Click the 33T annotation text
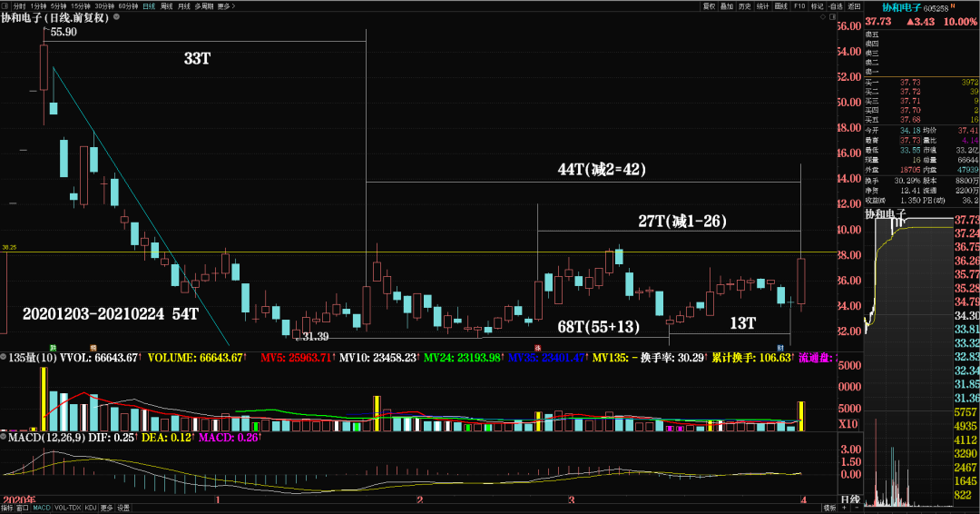The width and height of the screenshot is (980, 514). coord(198,59)
